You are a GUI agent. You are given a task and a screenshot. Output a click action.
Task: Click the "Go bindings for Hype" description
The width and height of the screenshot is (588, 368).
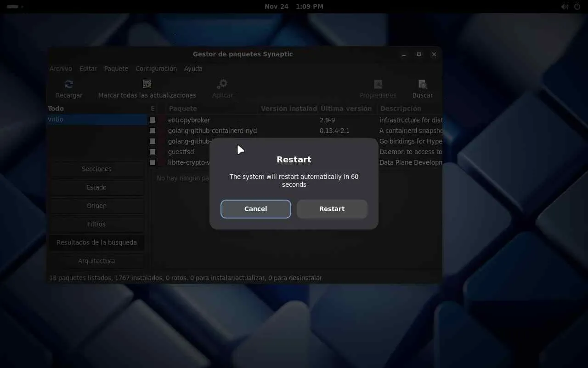coord(411,141)
